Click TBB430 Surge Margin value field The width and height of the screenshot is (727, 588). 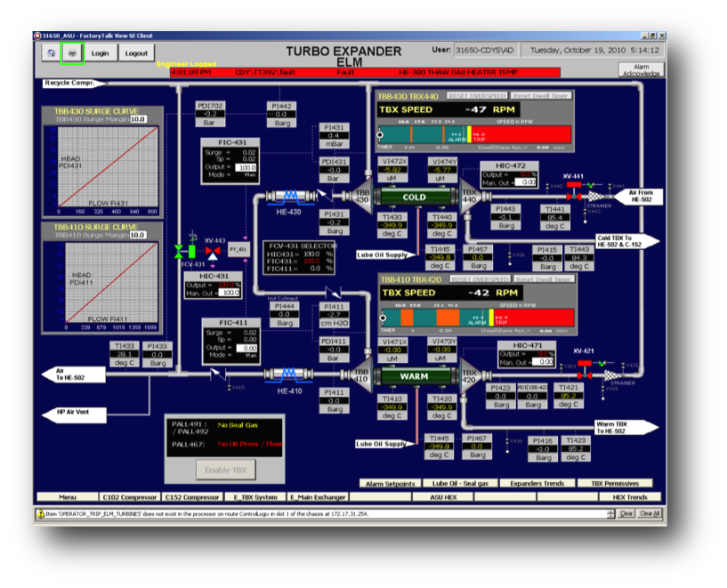pyautogui.click(x=138, y=119)
